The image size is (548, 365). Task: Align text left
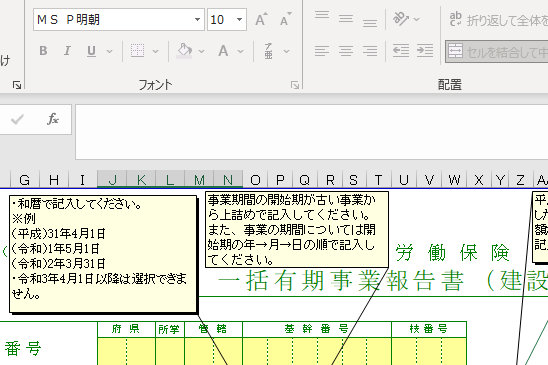click(x=322, y=51)
